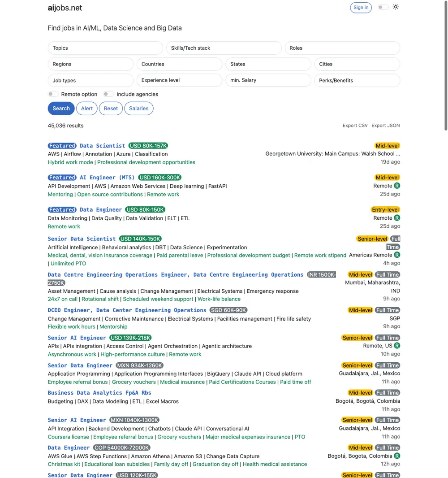The width and height of the screenshot is (448, 478).
Task: Click Export JSON link
Action: click(x=386, y=125)
